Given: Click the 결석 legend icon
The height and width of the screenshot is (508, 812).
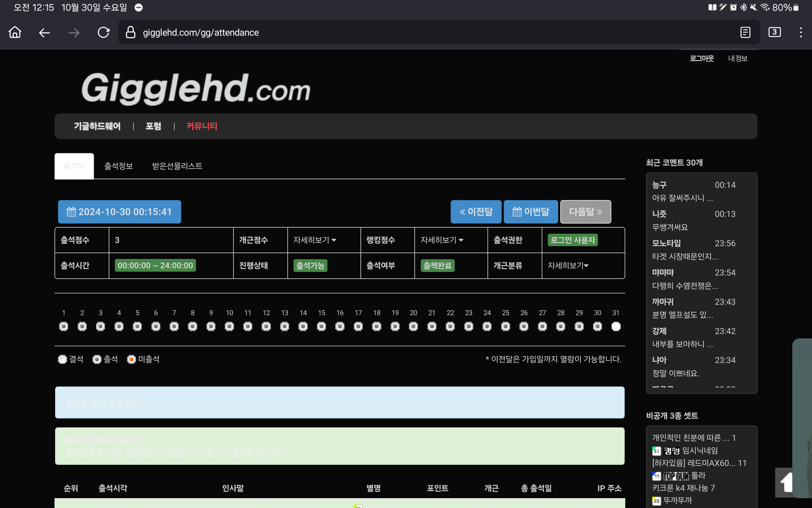Looking at the screenshot, I should pyautogui.click(x=62, y=359).
